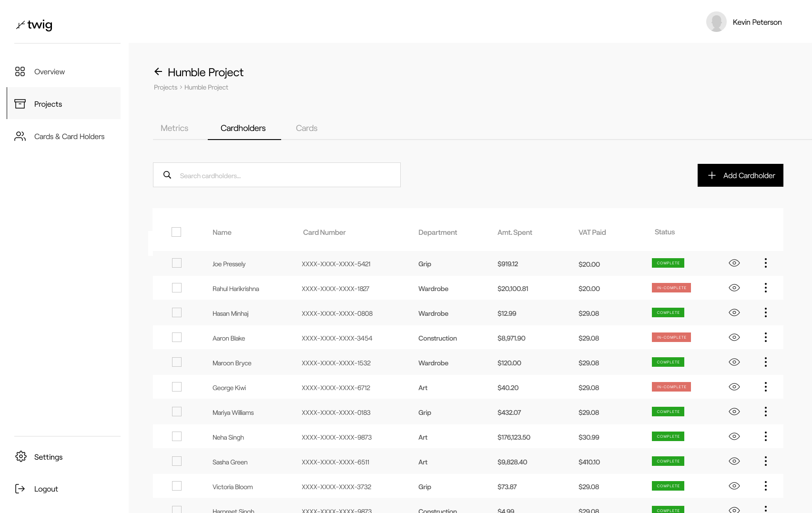Image resolution: width=812 pixels, height=513 pixels.
Task: Switch to the Cards tab
Action: pyautogui.click(x=306, y=128)
